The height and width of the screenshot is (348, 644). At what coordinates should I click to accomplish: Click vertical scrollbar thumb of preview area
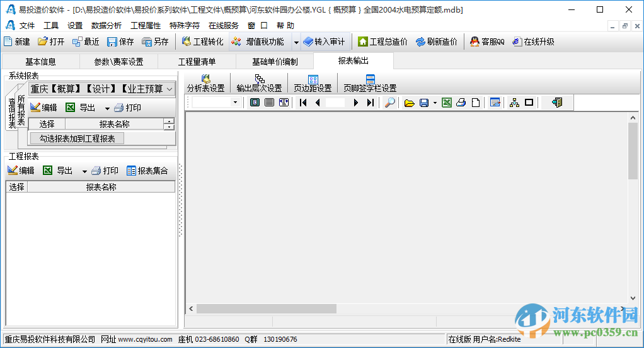[633, 150]
